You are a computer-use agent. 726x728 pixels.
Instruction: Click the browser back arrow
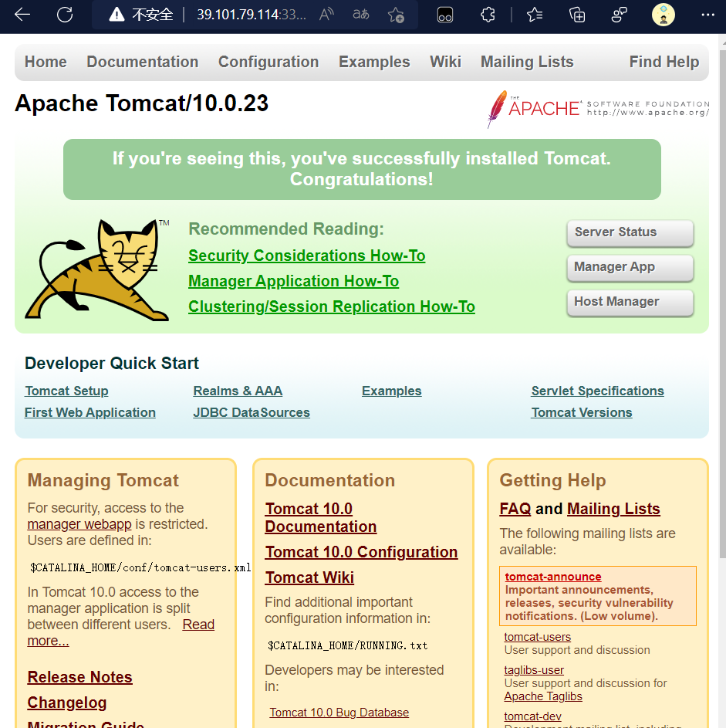(x=22, y=15)
